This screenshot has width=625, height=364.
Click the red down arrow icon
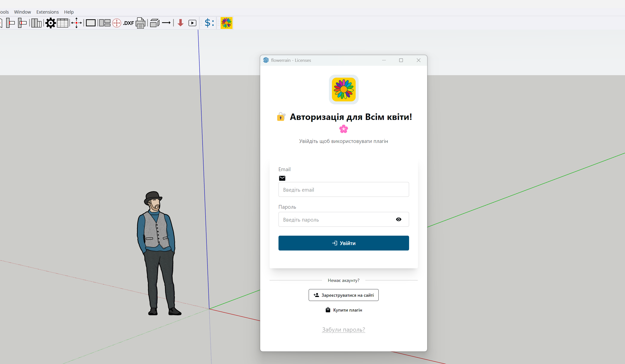[x=181, y=23]
